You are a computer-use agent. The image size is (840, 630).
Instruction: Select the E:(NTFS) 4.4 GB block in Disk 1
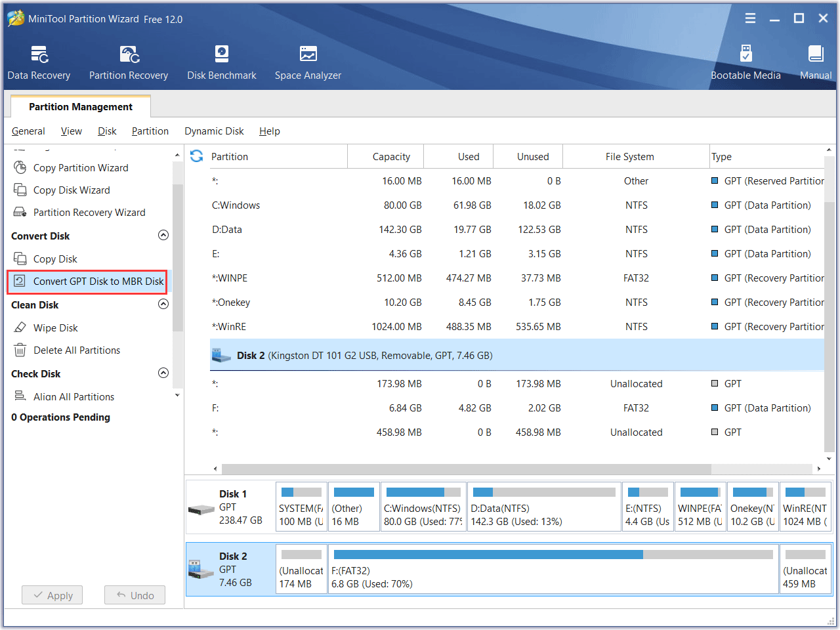click(648, 507)
